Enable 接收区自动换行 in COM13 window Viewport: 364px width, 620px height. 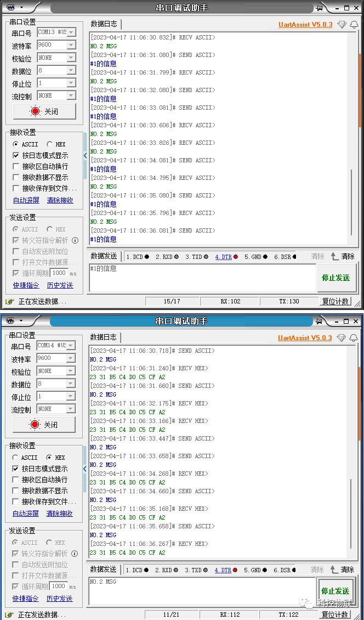[40, 166]
